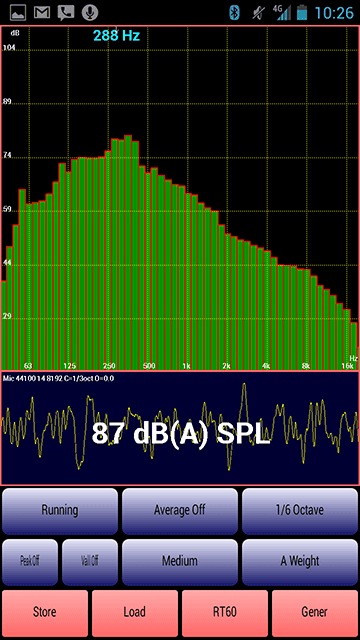
Task: Toggle the Average Off button
Action: point(180,511)
